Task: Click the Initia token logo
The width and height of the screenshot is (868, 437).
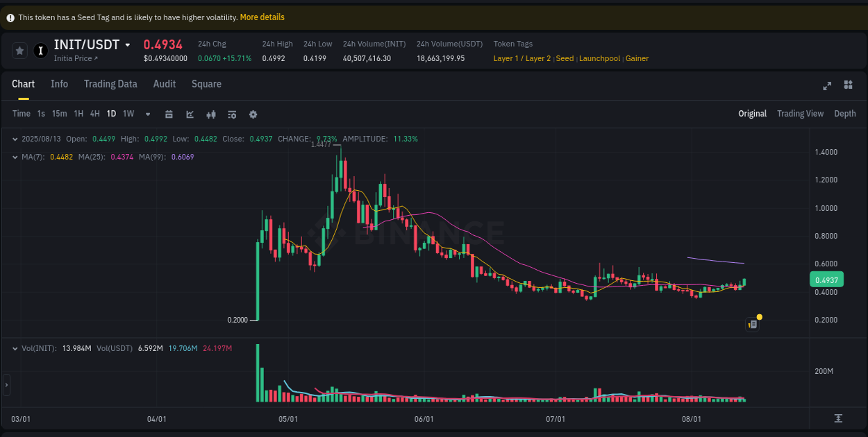Action: click(x=40, y=50)
